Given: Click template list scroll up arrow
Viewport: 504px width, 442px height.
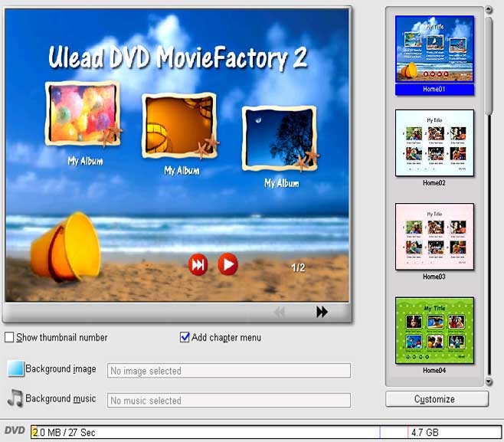Looking at the screenshot, I should (489, 10).
